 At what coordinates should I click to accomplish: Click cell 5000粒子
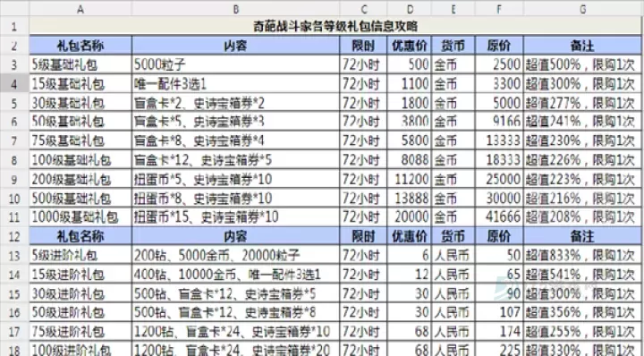coord(236,65)
